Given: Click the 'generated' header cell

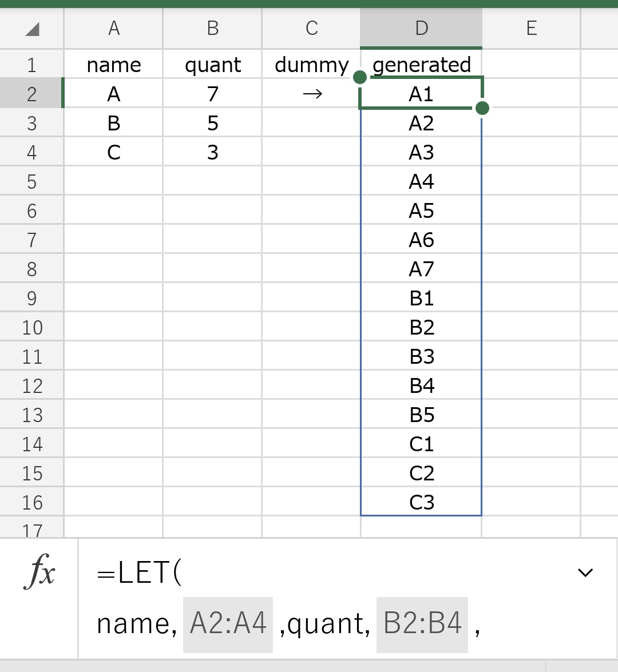Looking at the screenshot, I should 421,64.
